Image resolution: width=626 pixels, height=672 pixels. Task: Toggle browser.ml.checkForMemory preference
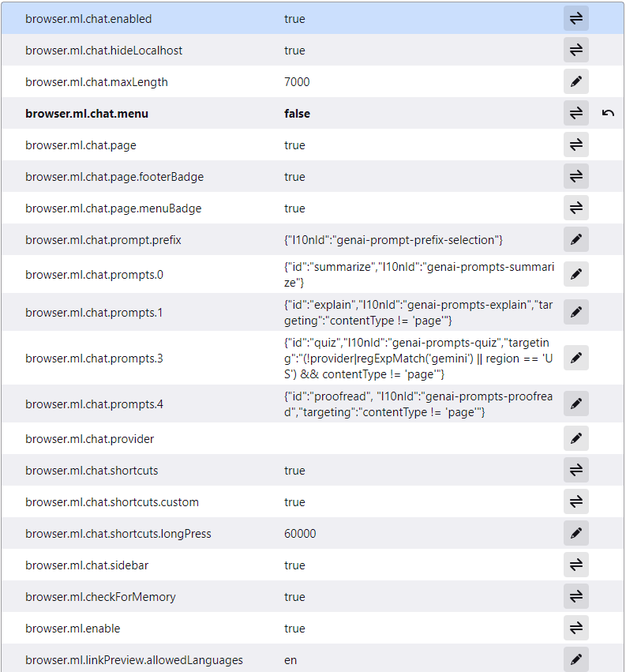pyautogui.click(x=576, y=597)
